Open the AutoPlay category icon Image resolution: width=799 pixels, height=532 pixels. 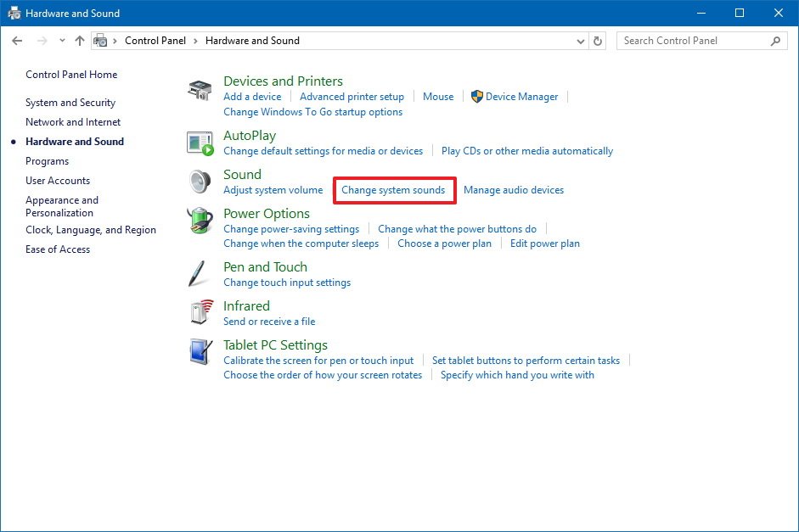200,143
